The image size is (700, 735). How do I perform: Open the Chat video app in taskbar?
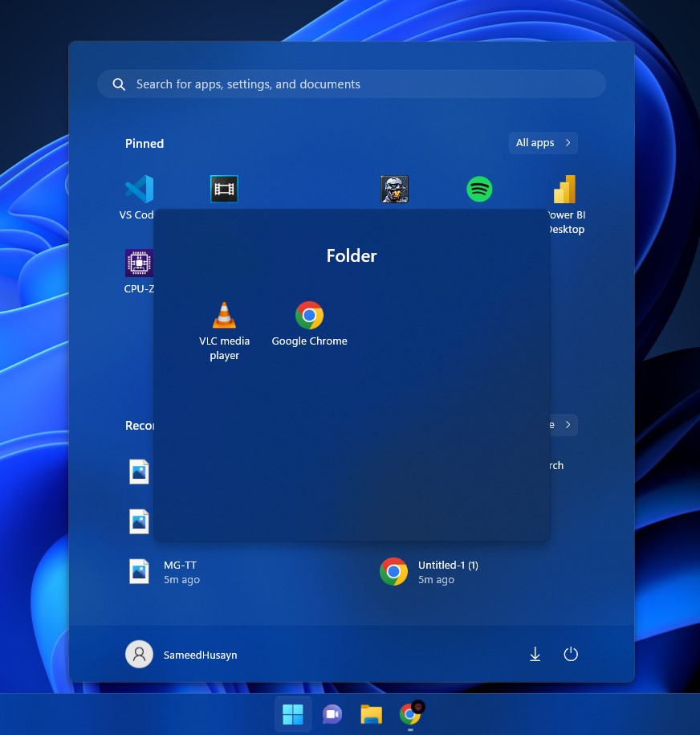[332, 714]
